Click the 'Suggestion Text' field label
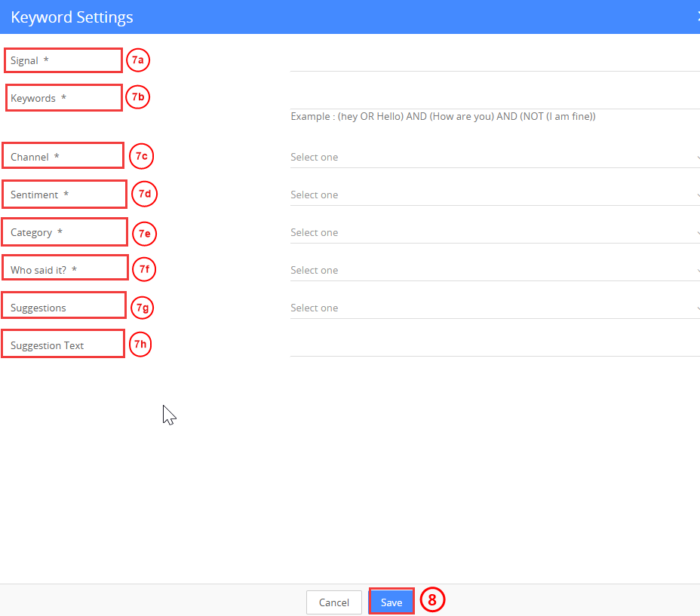Viewport: 700px width, 616px height. (47, 345)
